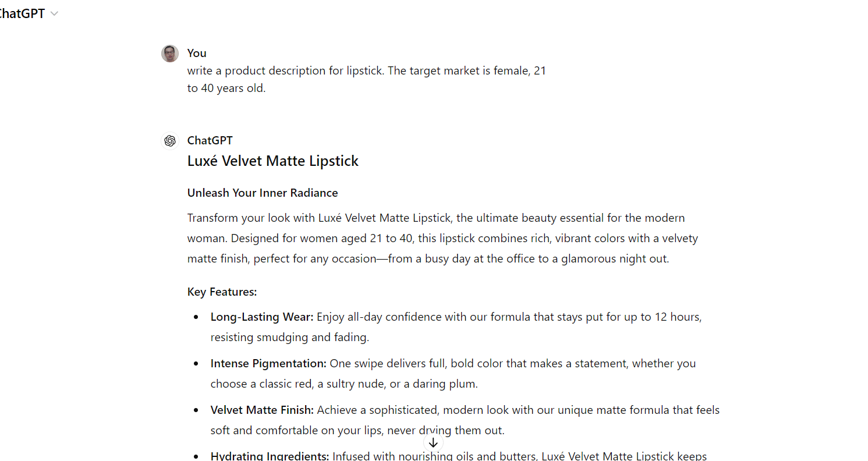Click the ChatGPT logo beside the response
Viewport: 868px width, 461px height.
(x=170, y=141)
